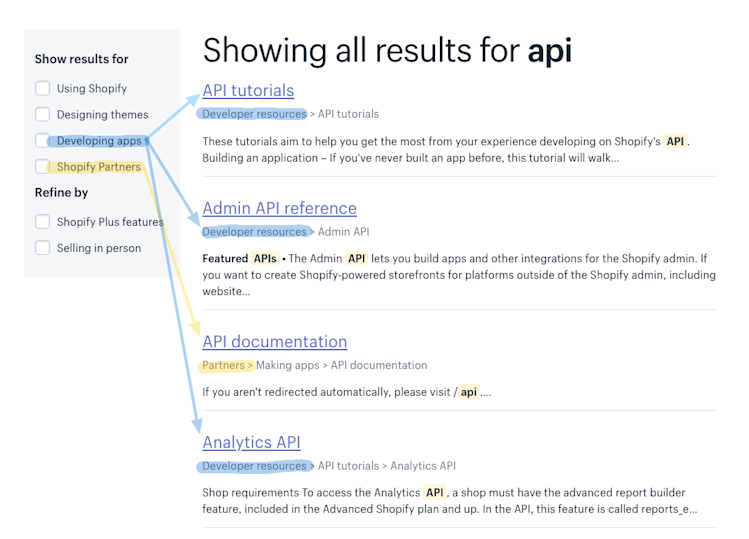Open the API documentation result link
The height and width of the screenshot is (539, 749).
pos(275,342)
